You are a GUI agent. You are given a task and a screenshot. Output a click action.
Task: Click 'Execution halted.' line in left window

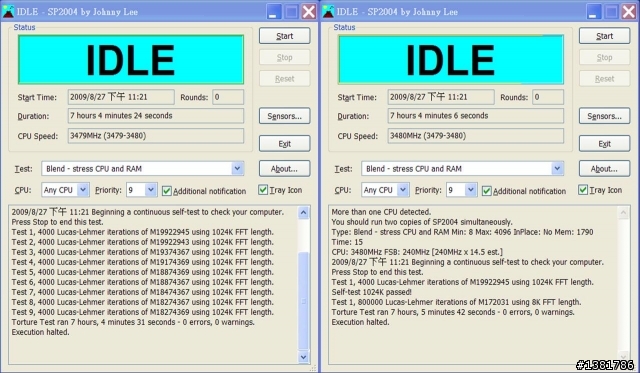(40, 332)
